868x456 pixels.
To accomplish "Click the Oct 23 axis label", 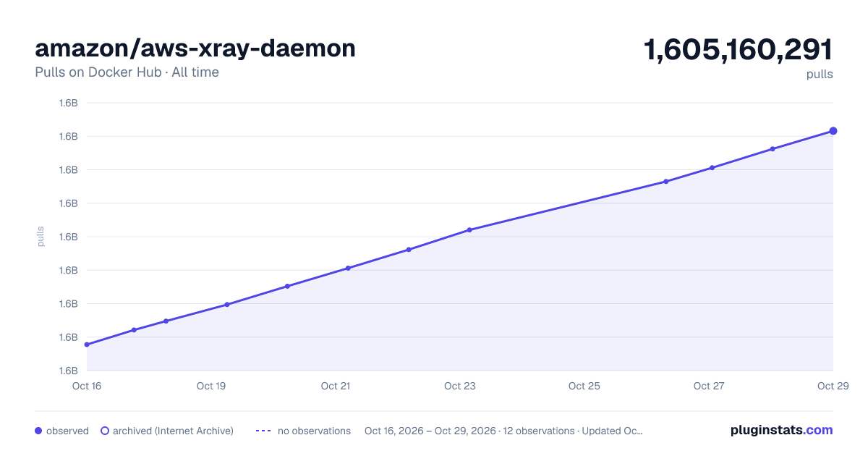I will click(460, 386).
